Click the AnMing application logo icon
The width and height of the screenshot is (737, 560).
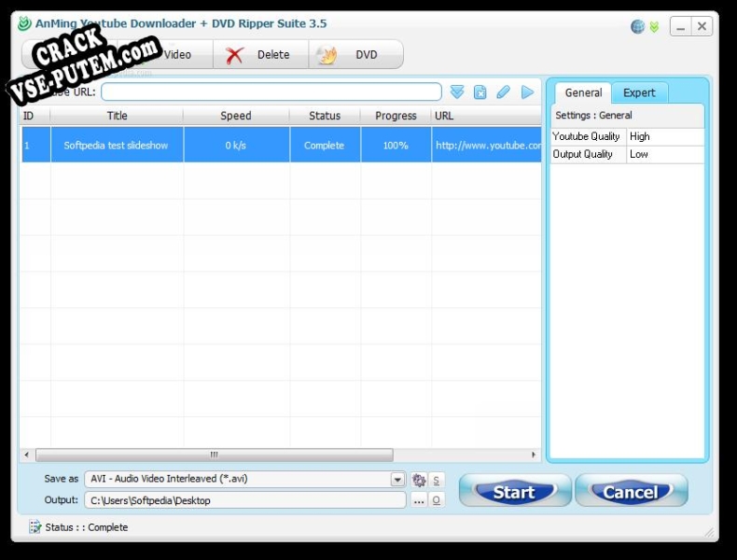pyautogui.click(x=24, y=23)
